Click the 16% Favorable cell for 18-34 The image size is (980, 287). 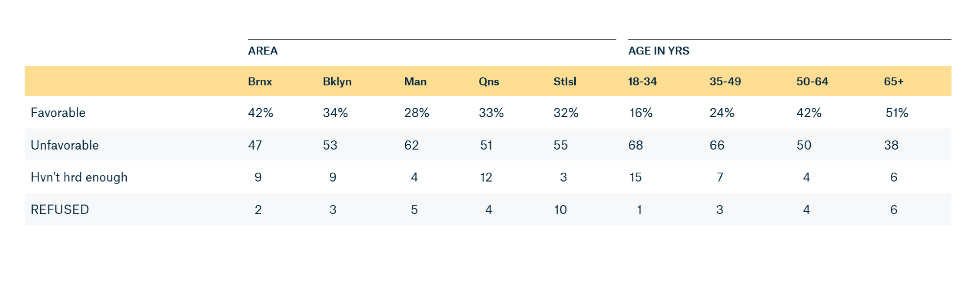640,113
